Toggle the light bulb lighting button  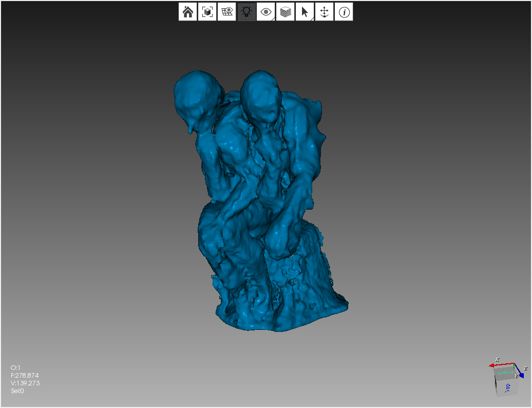point(246,12)
